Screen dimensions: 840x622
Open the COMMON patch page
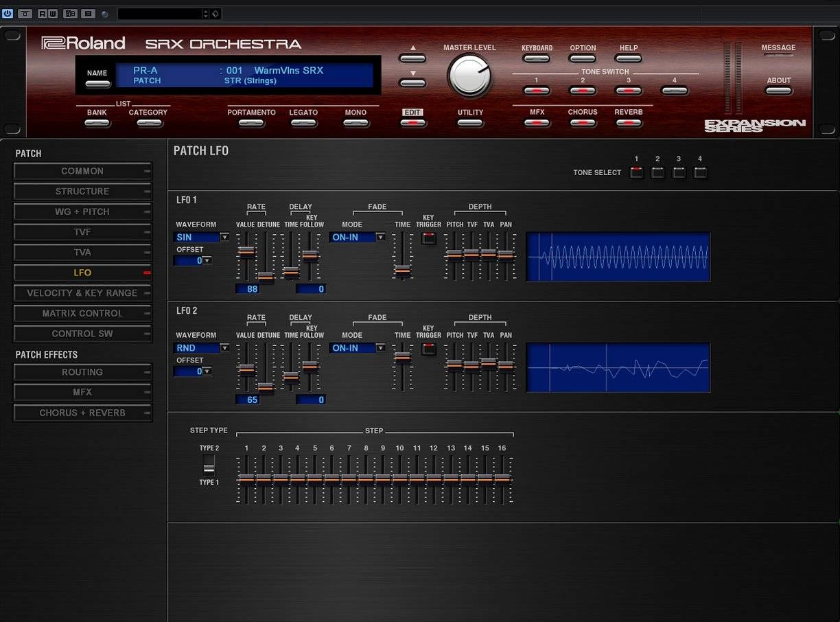82,171
